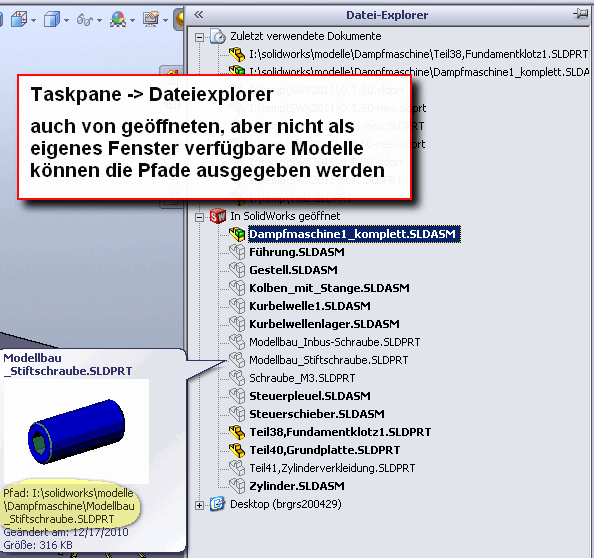Click the Desktop folder icon
Image resolution: width=594 pixels, height=558 pixels.
[218, 504]
